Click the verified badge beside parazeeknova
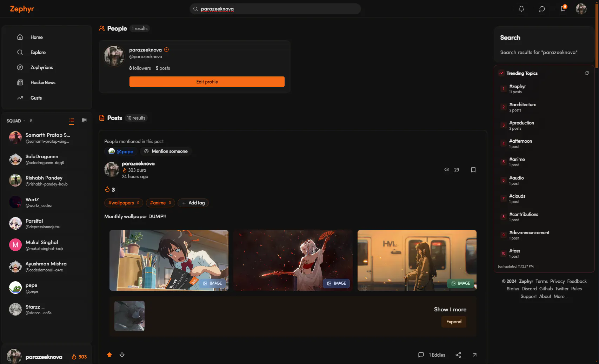 click(167, 50)
